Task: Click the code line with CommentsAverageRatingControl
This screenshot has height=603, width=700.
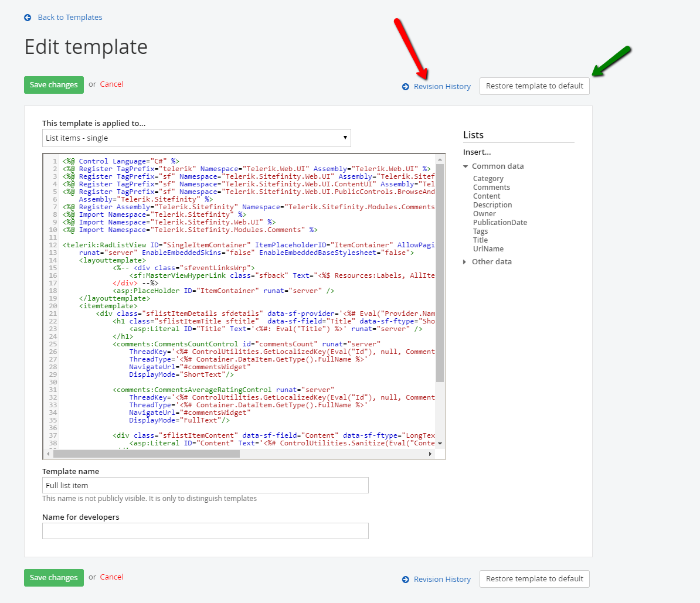Action: (x=223, y=390)
